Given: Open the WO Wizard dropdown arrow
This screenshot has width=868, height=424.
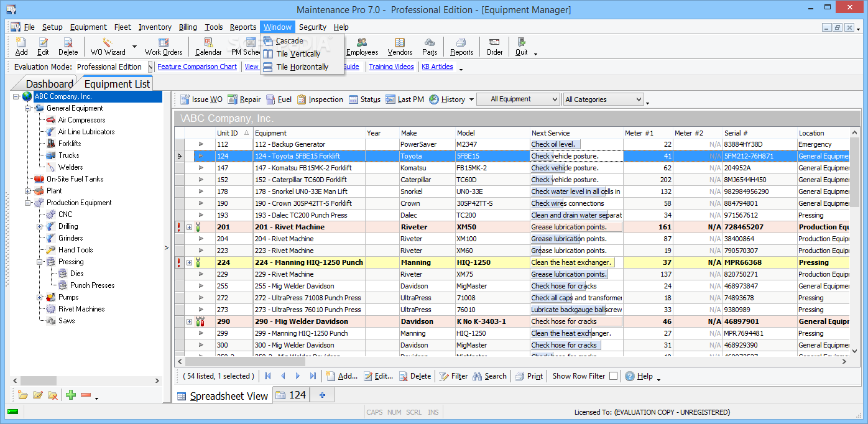Looking at the screenshot, I should (134, 47).
